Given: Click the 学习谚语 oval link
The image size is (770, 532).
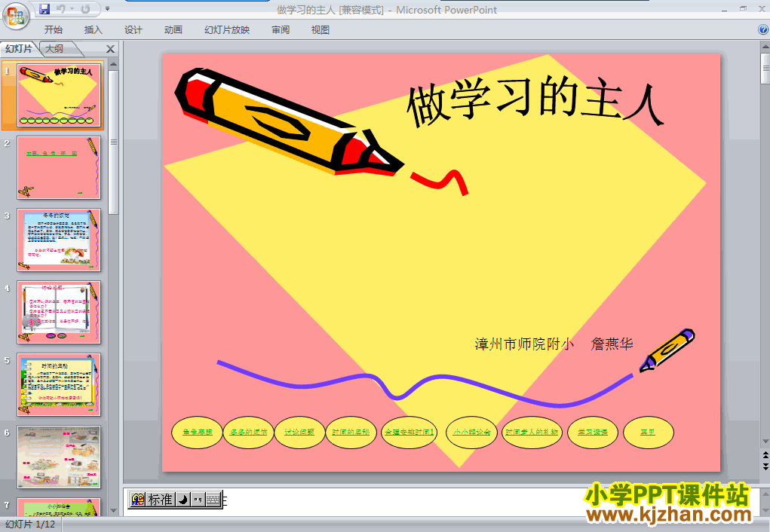Looking at the screenshot, I should pos(593,433).
